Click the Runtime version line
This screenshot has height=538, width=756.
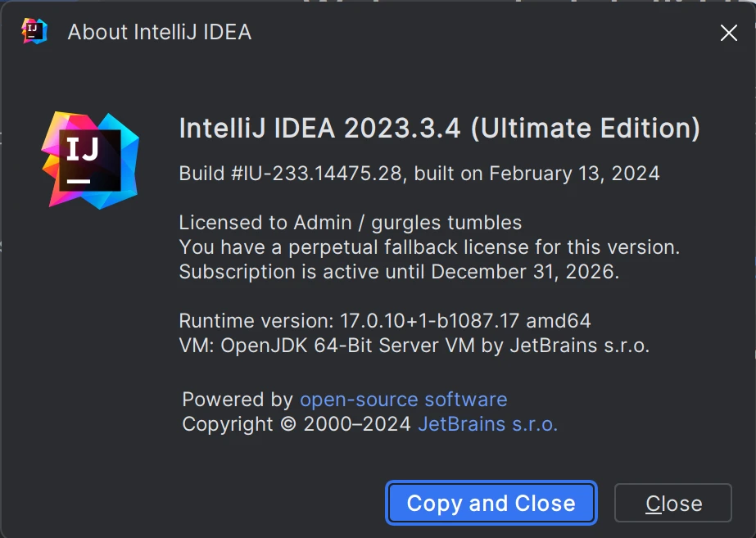385,320
